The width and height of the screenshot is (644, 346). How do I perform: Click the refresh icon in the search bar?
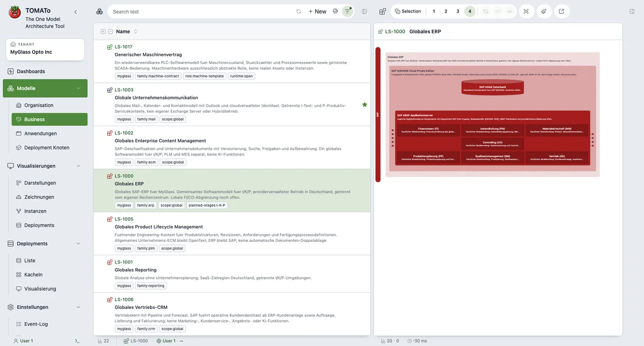[299, 12]
